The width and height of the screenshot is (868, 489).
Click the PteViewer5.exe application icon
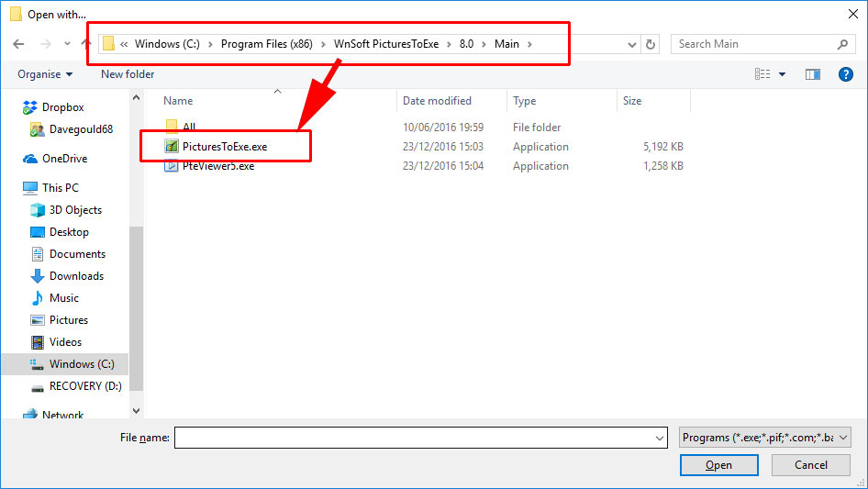[x=172, y=165]
